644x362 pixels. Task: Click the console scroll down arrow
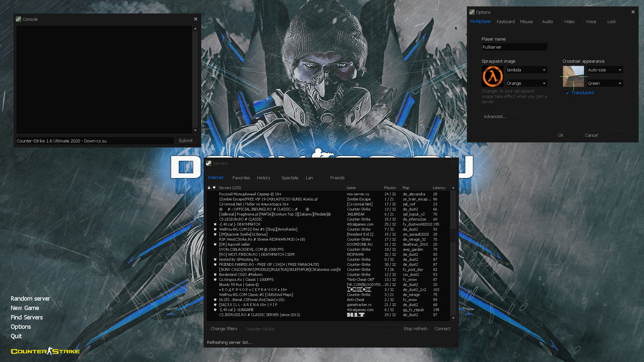click(x=195, y=130)
